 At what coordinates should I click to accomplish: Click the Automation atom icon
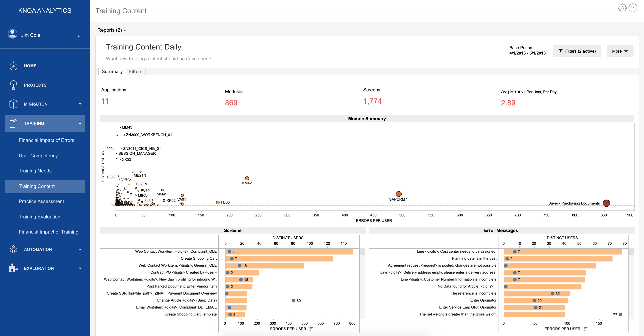[14, 249]
